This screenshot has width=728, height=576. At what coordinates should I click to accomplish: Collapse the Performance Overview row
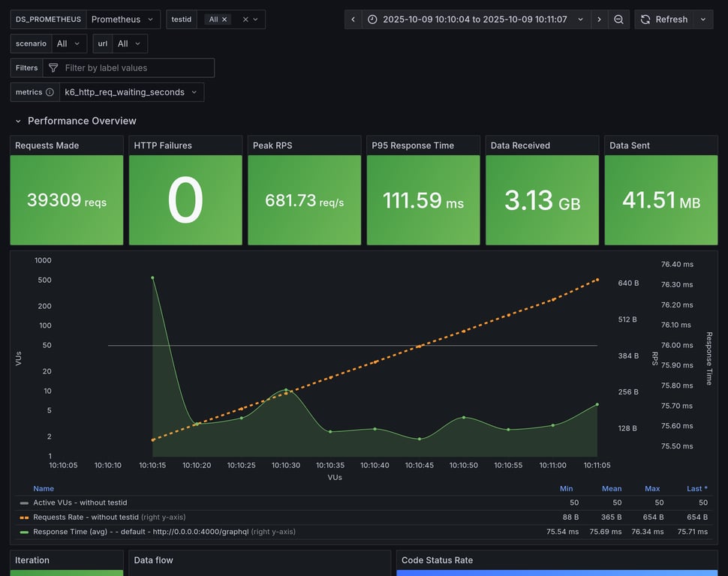coord(18,121)
